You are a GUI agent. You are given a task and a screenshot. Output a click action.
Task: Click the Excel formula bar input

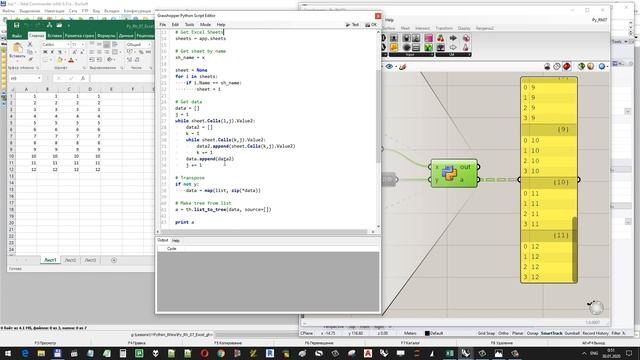tap(122, 78)
